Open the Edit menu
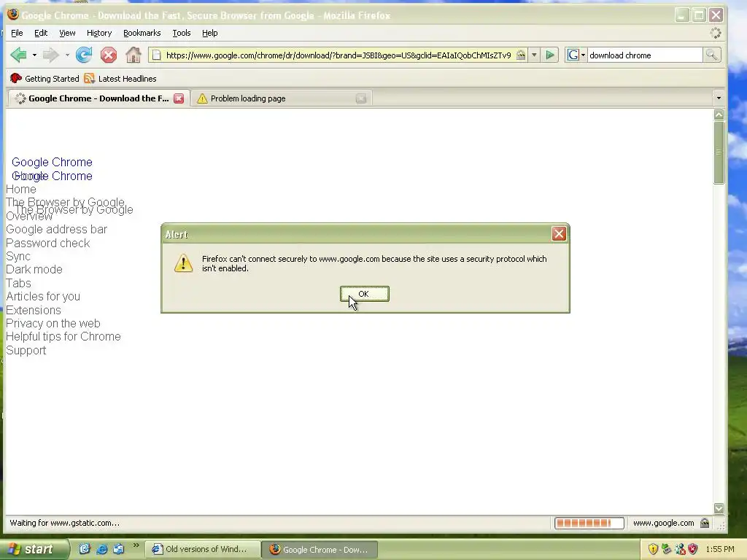 [41, 33]
